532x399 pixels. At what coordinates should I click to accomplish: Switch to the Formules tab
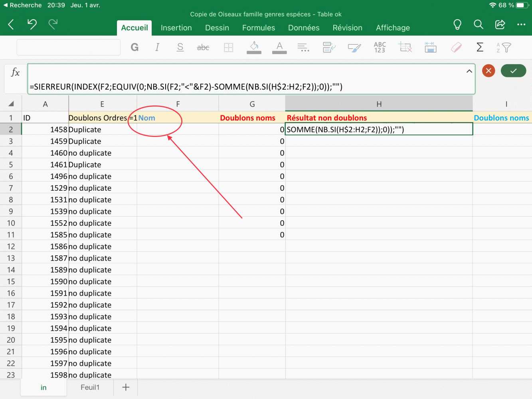(x=258, y=28)
